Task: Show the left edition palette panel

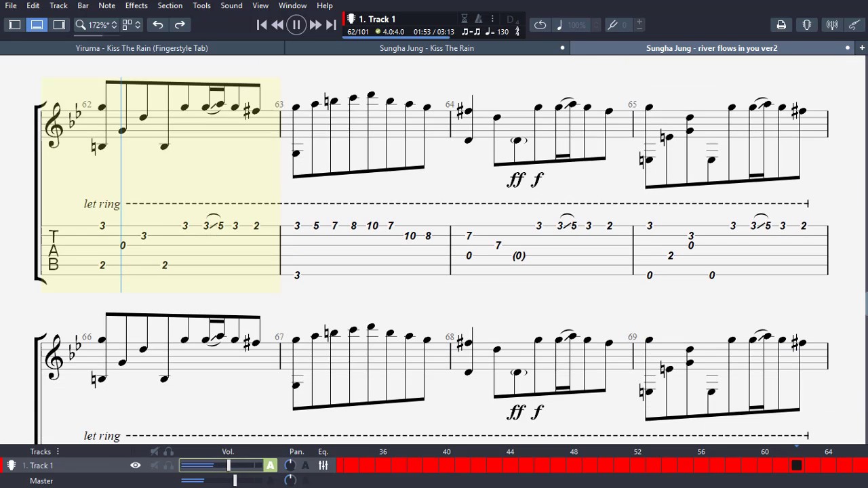Action: 14,24
